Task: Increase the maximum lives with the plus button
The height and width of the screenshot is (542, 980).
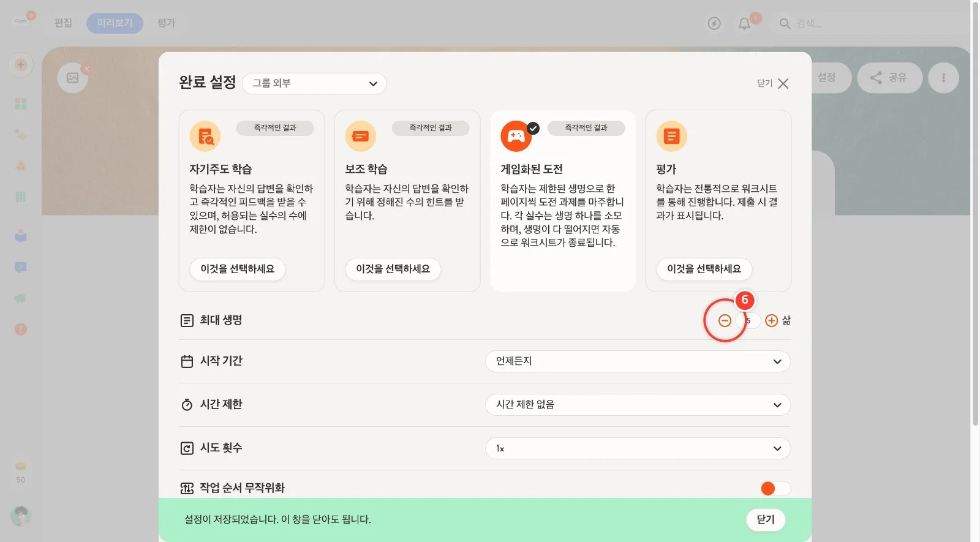Action: [772, 320]
